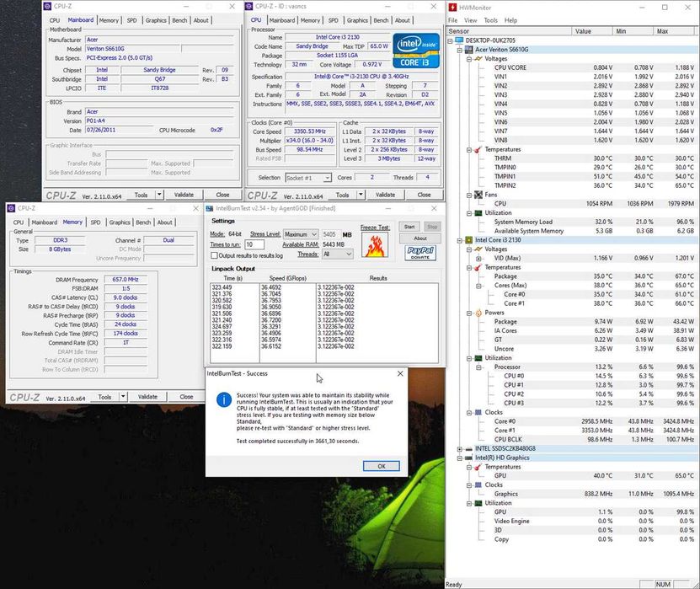Screen dimensions: 700x589
Task: Click the Max column header in HWMonitor
Action: (676, 31)
